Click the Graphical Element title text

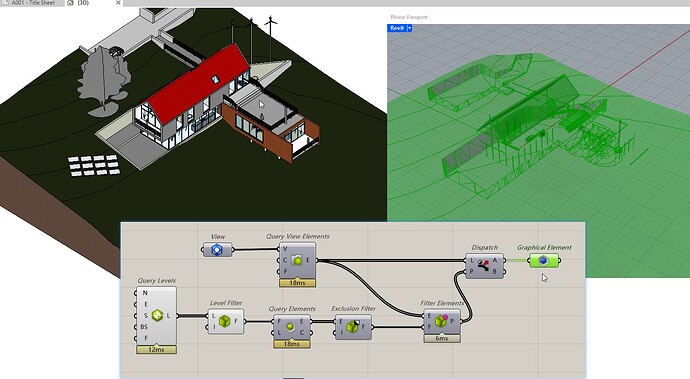click(x=544, y=247)
